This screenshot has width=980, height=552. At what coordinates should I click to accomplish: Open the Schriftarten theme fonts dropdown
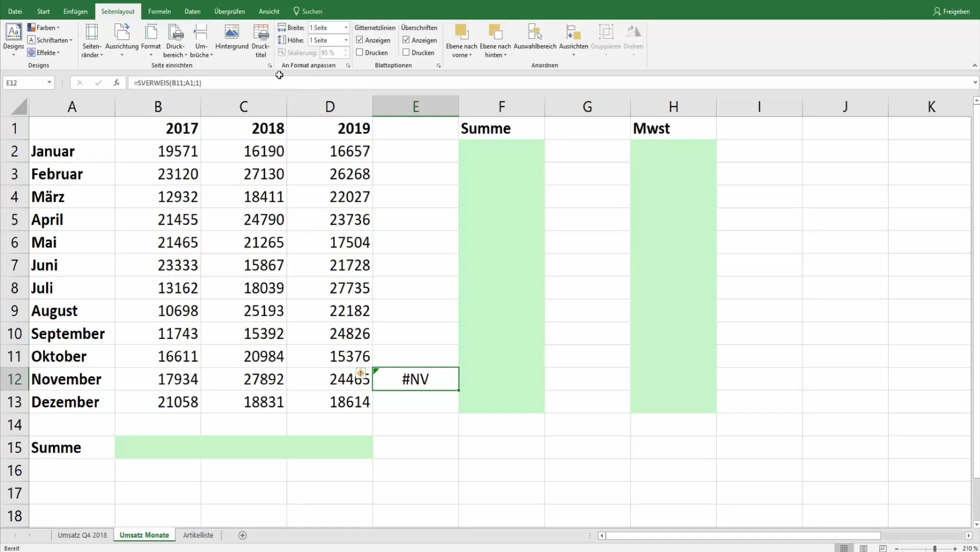click(50, 40)
